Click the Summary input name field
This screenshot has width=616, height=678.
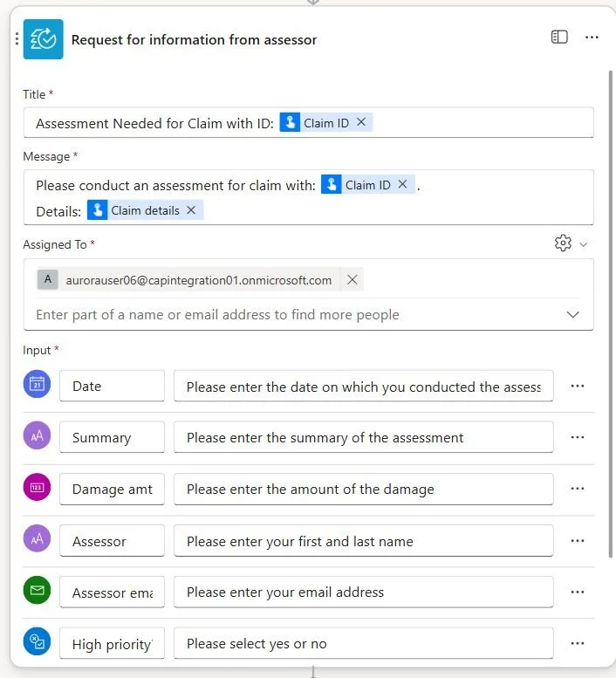click(x=112, y=437)
